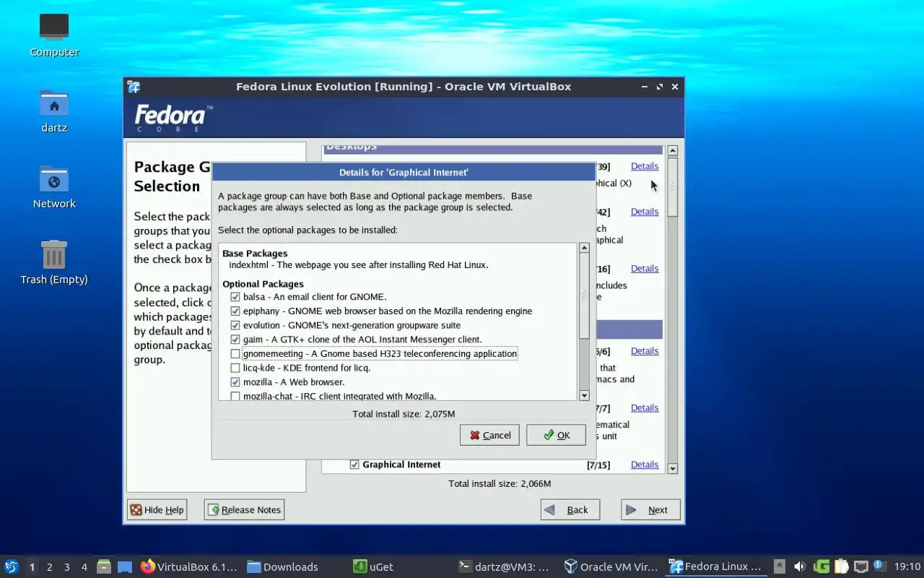924x578 pixels.
Task: Click the package list scroll down arrow
Action: click(584, 395)
